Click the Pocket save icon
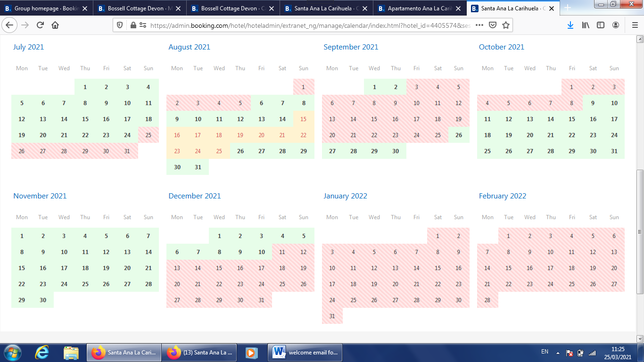Viewport: 644px width, 362px height. pyautogui.click(x=492, y=25)
